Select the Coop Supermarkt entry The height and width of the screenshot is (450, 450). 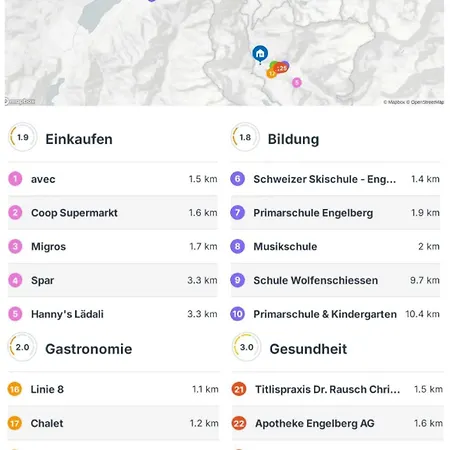pyautogui.click(x=113, y=213)
